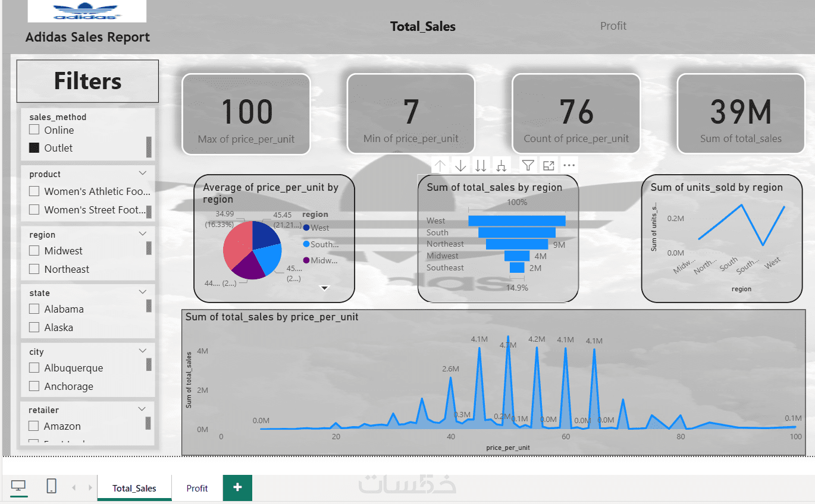Click the 4.2M data label
This screenshot has height=504, width=815.
[537, 339]
